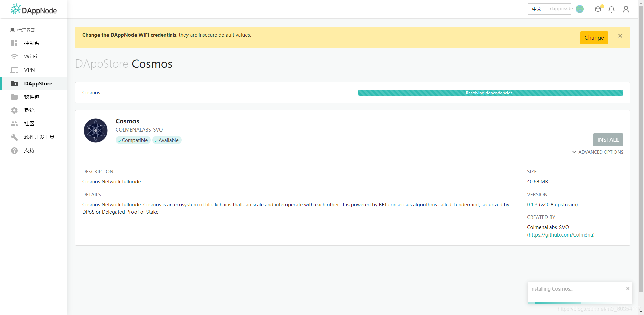Click the system gear icon (系统)
The width and height of the screenshot is (644, 315).
14,110
